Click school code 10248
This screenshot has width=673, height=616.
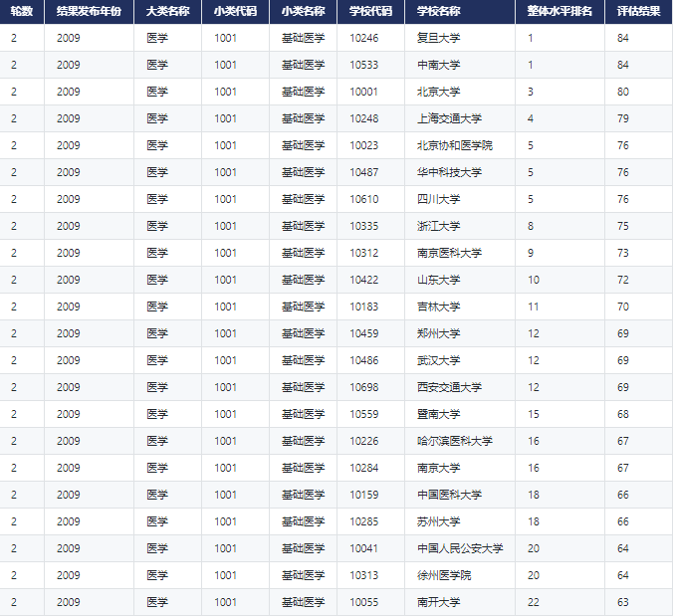[364, 118]
